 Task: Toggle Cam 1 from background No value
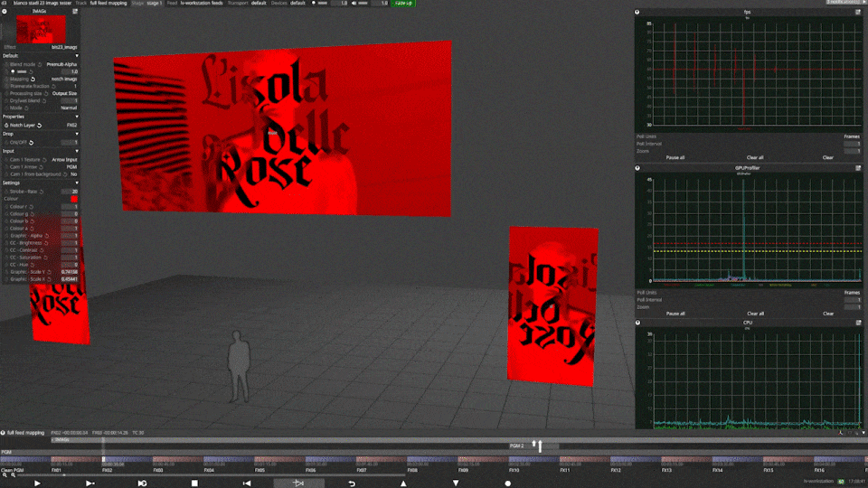coord(73,174)
